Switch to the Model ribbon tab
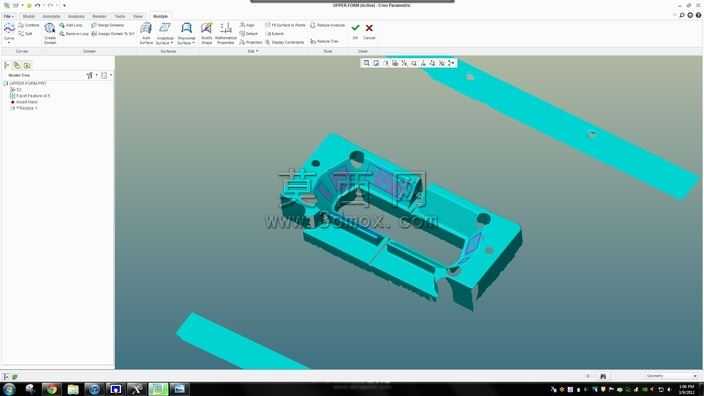This screenshot has width=704, height=396. point(28,16)
